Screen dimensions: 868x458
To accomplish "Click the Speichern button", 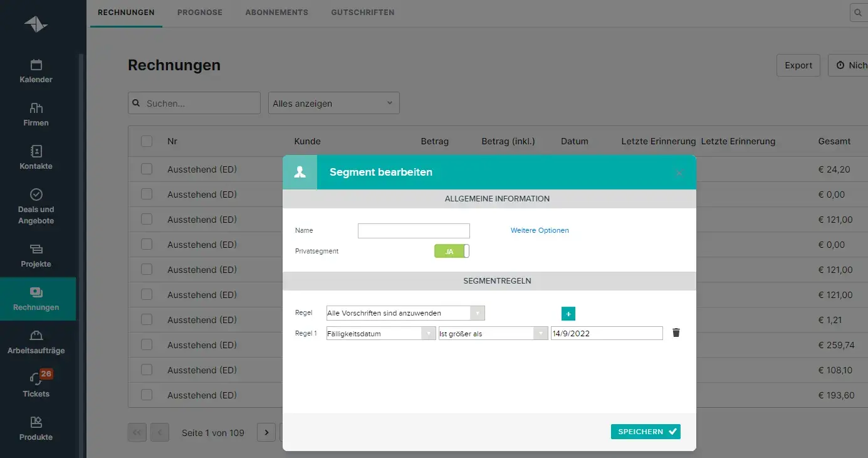I will 646,432.
